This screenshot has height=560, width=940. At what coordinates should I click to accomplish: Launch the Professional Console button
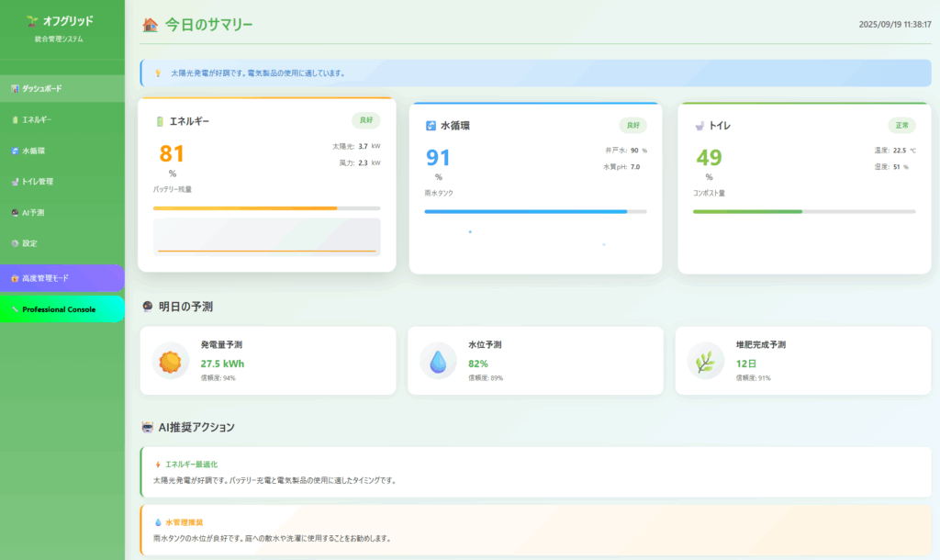62,309
